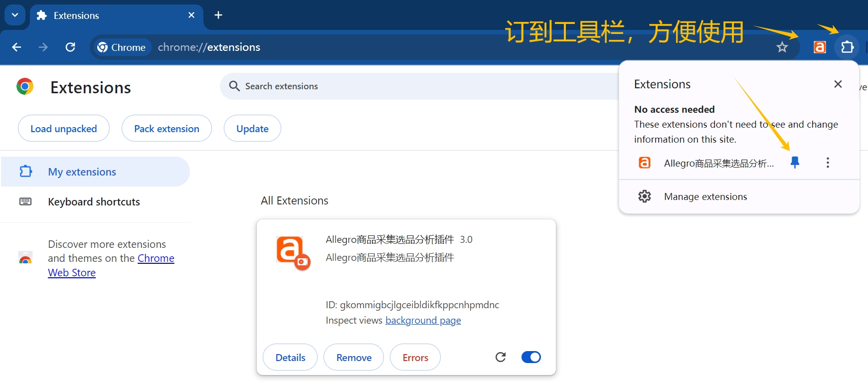Screen dimensions: 868x382
Task: Bookmark this page with the star icon
Action: (x=782, y=47)
